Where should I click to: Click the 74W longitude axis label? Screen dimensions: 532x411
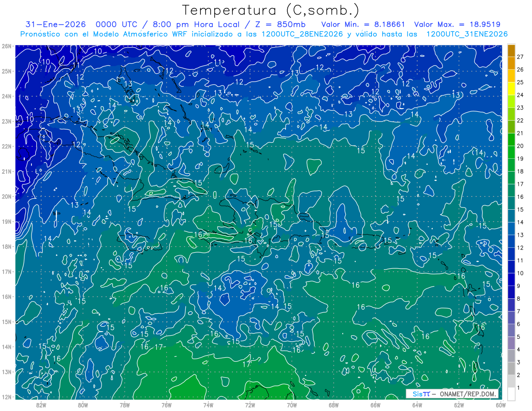tap(208, 405)
